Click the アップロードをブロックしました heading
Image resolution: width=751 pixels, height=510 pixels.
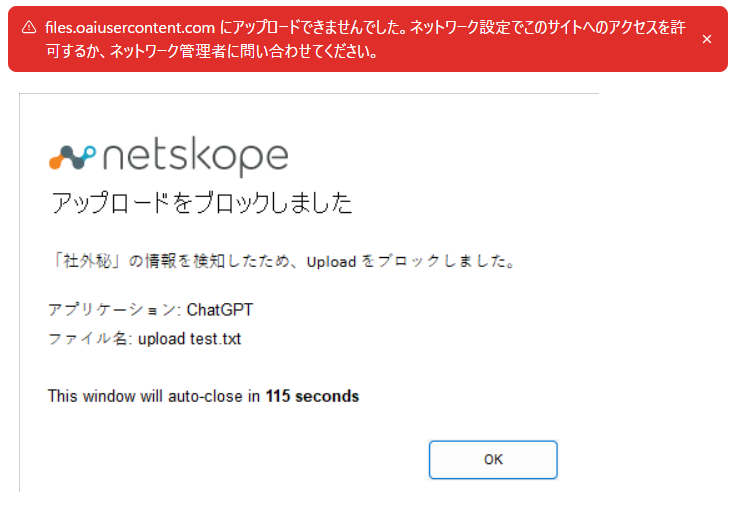coord(201,204)
